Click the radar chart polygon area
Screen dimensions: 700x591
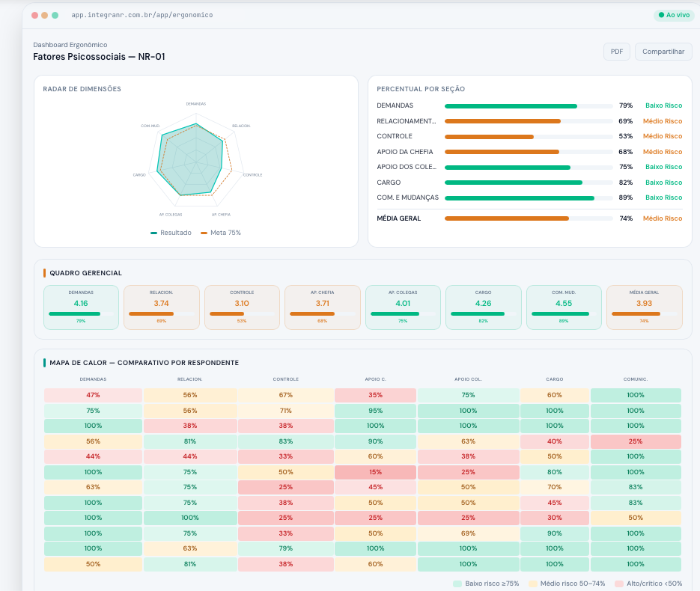point(191,161)
